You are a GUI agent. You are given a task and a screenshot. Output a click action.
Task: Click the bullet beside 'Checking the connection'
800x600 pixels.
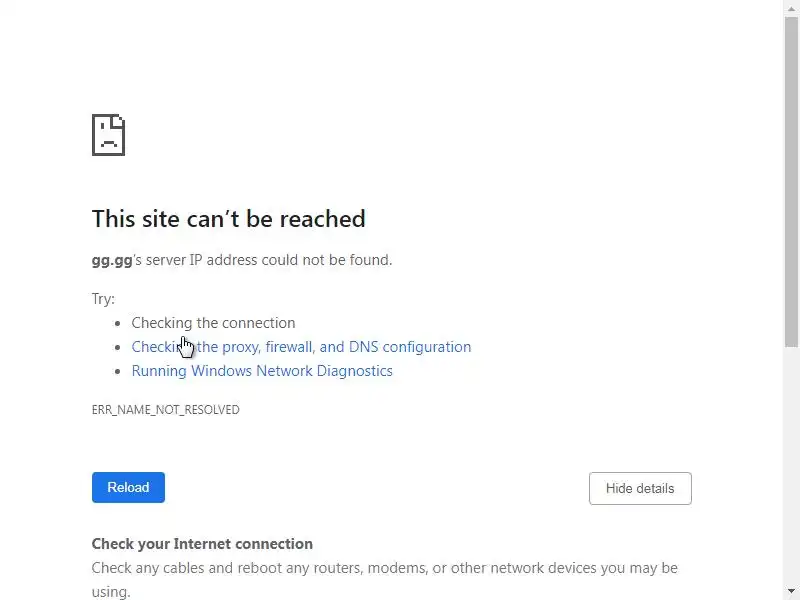tap(118, 323)
